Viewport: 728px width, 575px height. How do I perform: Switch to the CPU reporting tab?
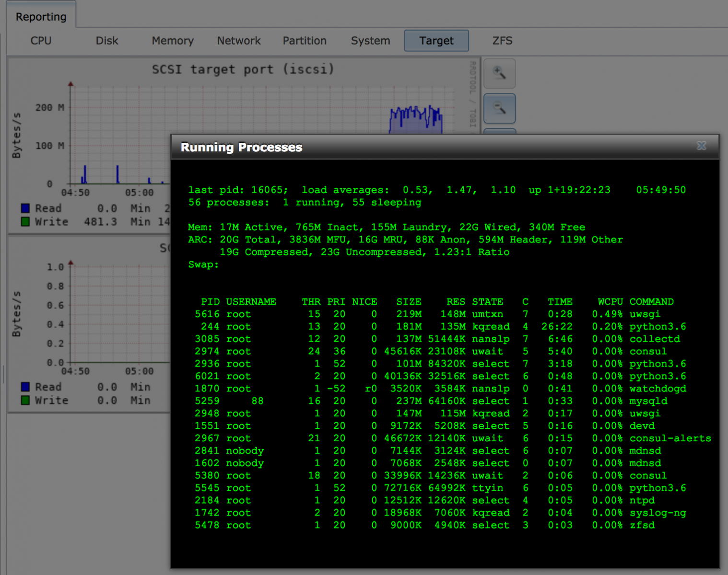click(41, 41)
